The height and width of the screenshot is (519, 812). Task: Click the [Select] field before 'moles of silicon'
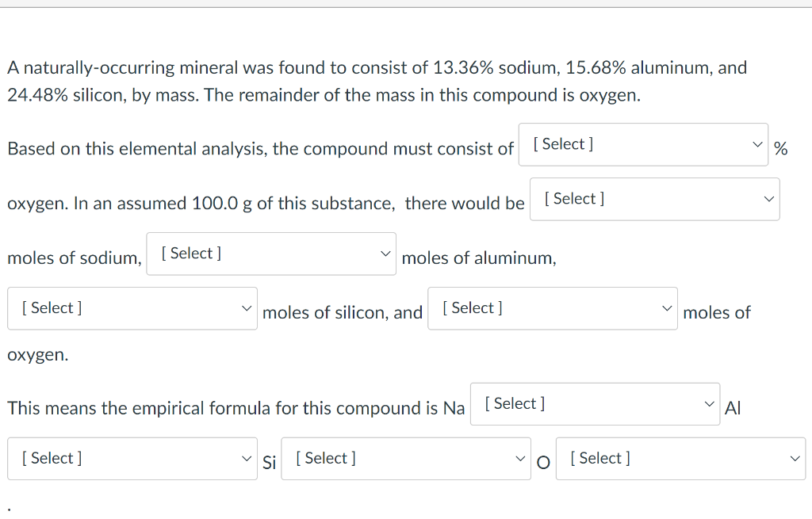point(132,308)
